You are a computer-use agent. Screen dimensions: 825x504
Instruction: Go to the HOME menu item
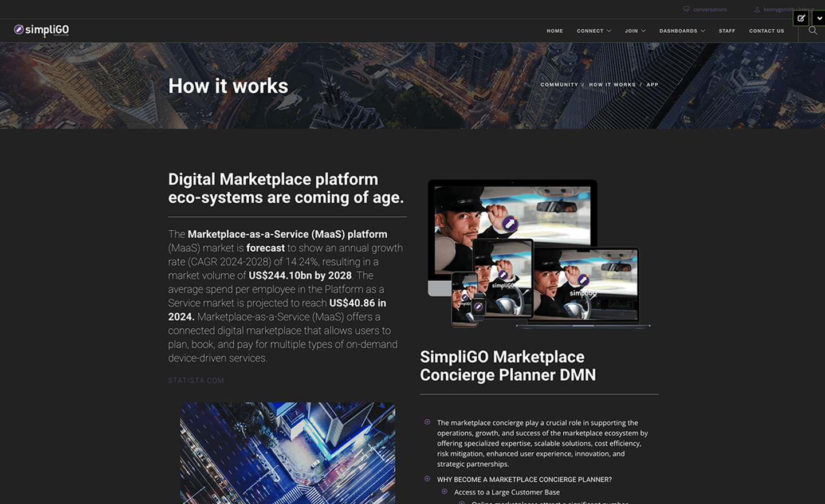coord(555,31)
